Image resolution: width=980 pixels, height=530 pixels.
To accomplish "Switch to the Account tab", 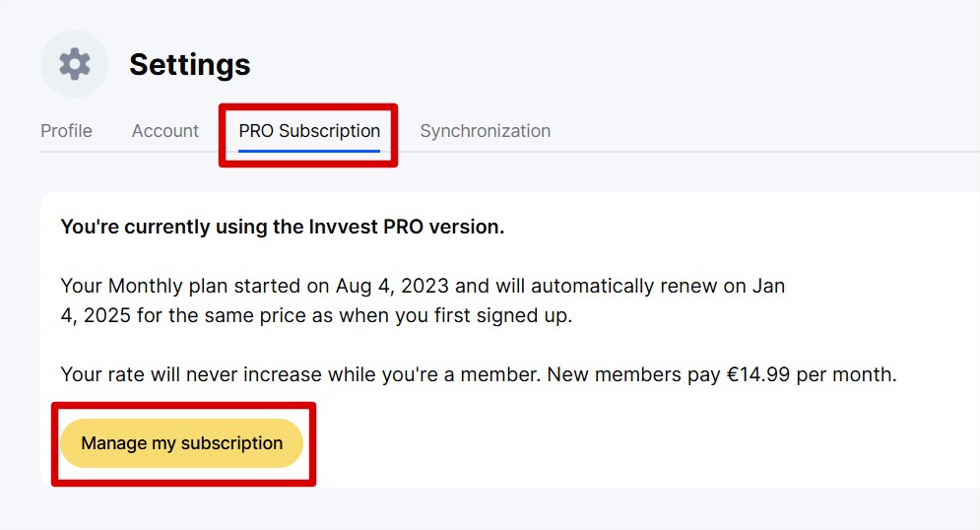I will 165,131.
